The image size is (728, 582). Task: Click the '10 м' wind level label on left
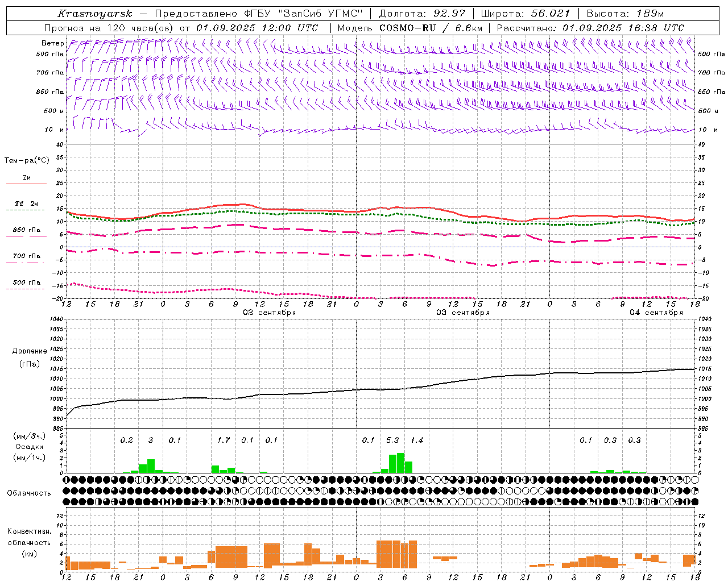55,130
